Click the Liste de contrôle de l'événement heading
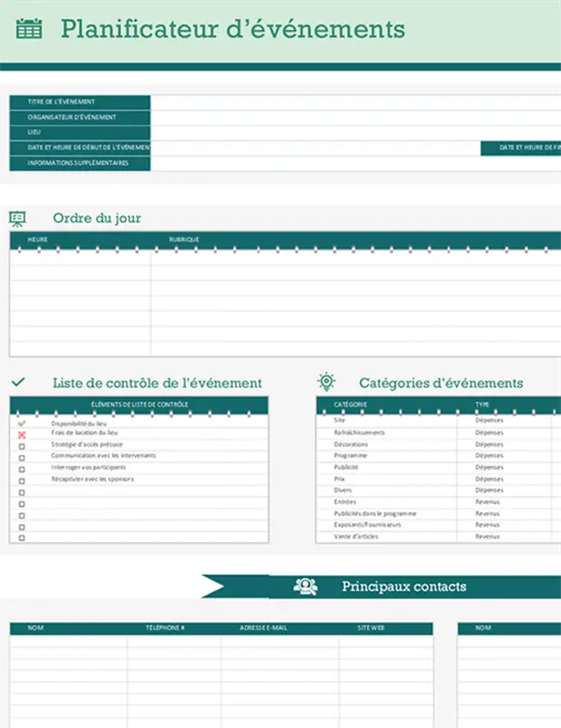The image size is (561, 728). click(x=158, y=383)
